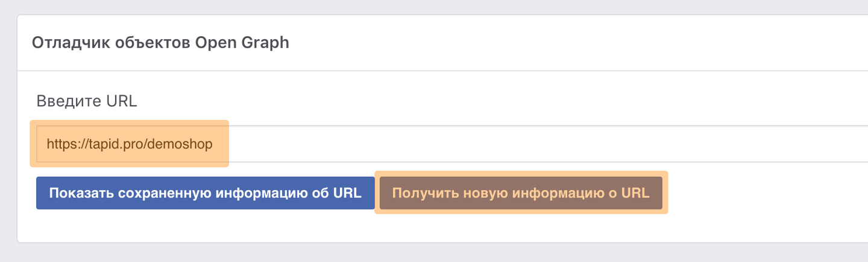868x262 pixels.
Task: Click the "https://tapid.pro/demoshop" text in field
Action: [130, 145]
